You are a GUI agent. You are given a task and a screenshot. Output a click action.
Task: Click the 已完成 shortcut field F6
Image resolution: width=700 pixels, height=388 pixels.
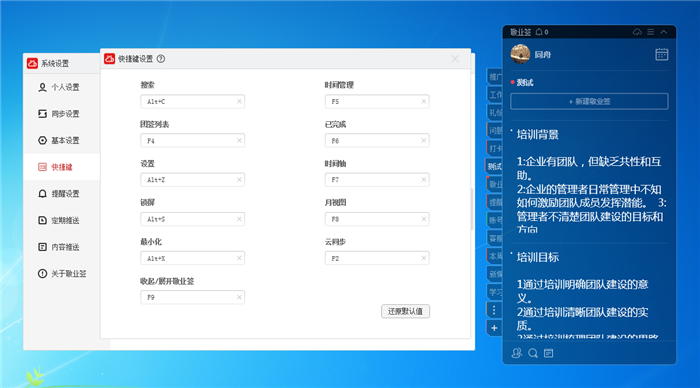[x=377, y=141]
